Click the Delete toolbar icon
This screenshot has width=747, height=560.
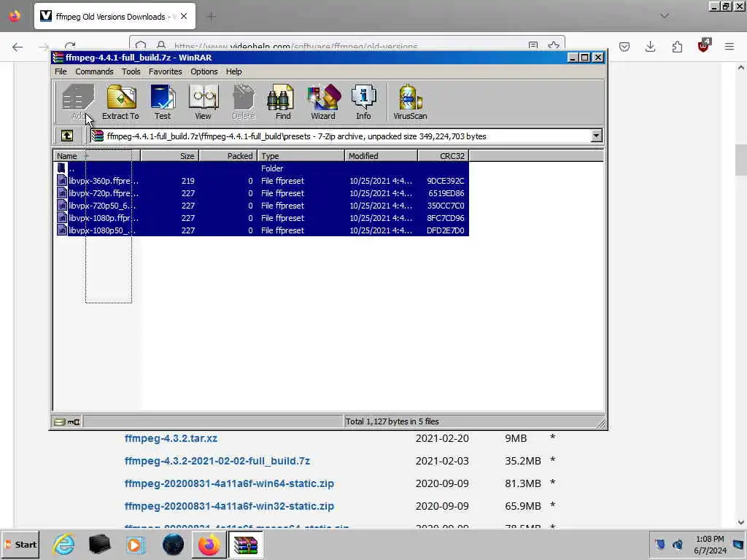[x=244, y=102]
